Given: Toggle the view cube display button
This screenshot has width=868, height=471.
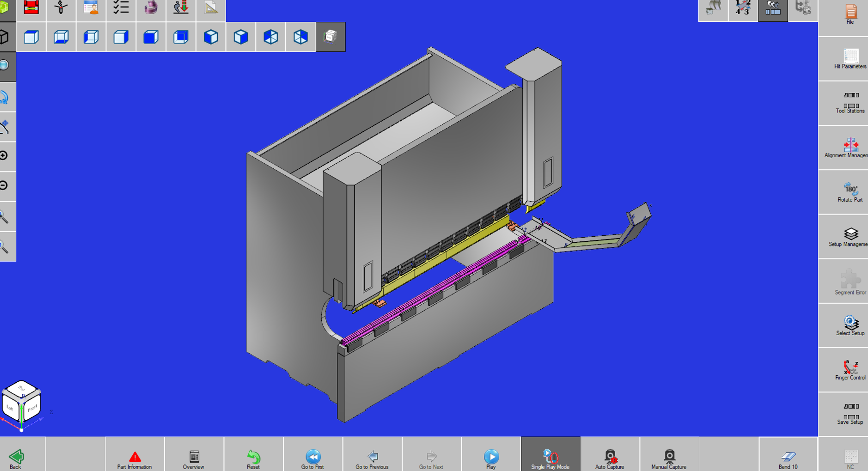Looking at the screenshot, I should point(330,37).
